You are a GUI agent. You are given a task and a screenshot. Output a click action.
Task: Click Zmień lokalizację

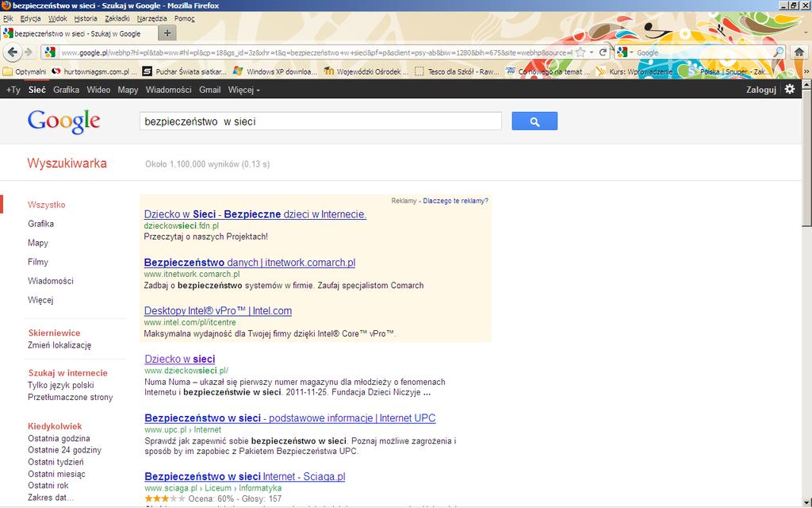[59, 344]
